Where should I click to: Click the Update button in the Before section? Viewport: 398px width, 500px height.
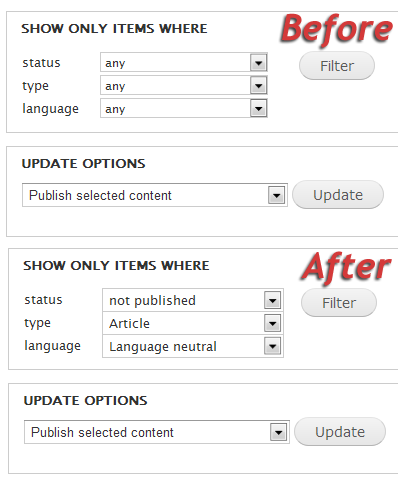[338, 195]
